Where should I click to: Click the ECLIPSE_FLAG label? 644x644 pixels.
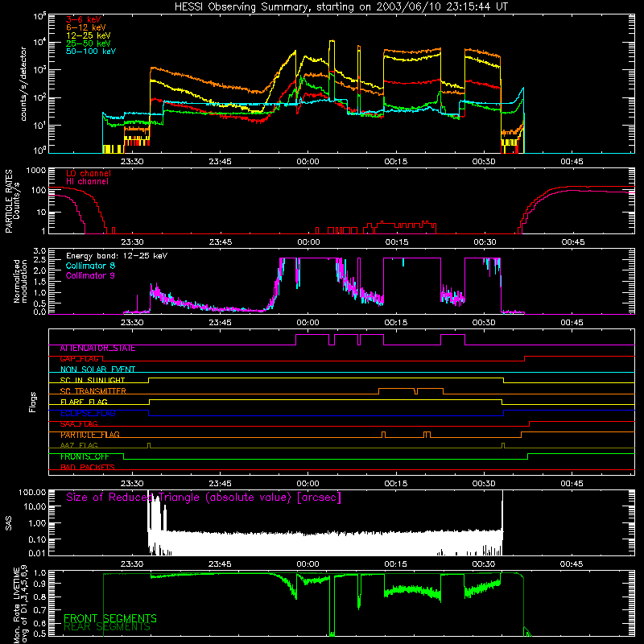88,413
